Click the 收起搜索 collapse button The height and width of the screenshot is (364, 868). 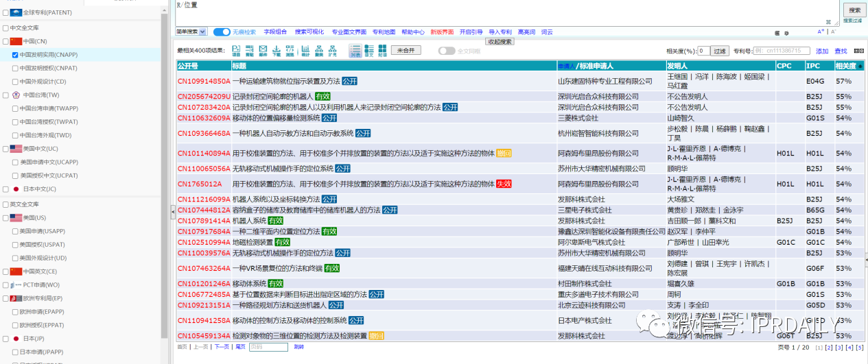click(500, 41)
